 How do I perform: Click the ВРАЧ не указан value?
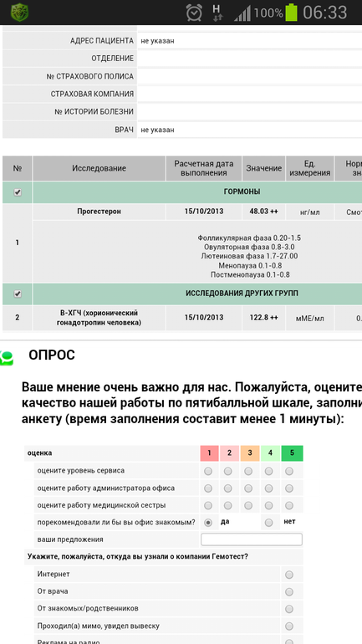(157, 130)
